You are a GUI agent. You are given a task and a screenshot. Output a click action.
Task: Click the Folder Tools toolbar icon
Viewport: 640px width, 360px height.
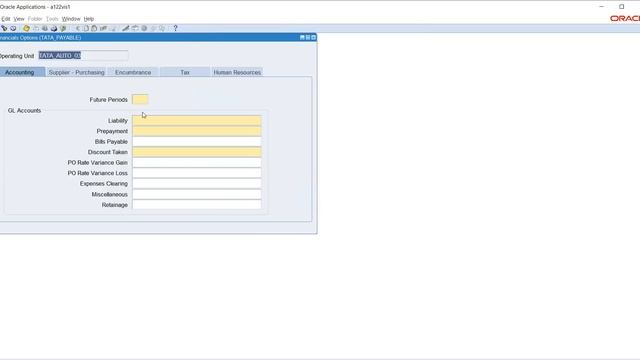coord(162,28)
